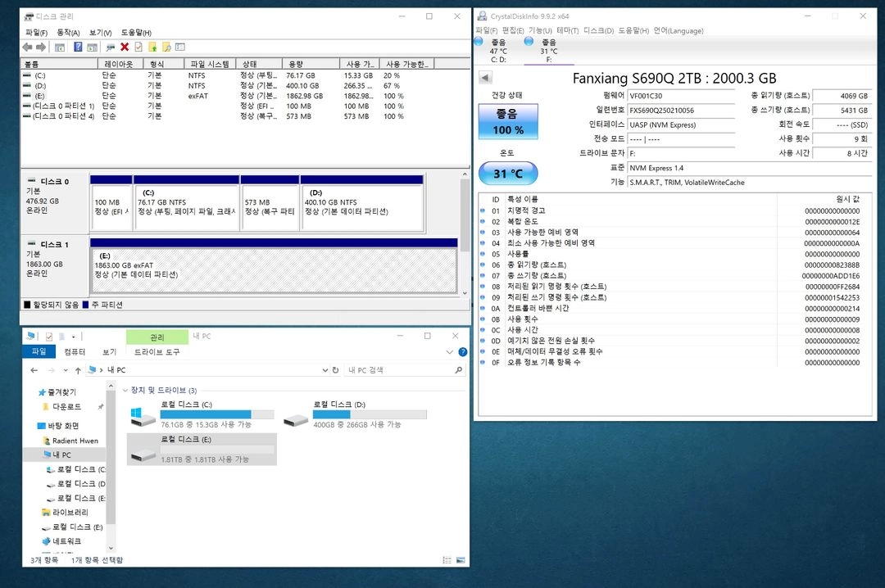Click the blue question-mark help icon in Disk Management

point(78,47)
